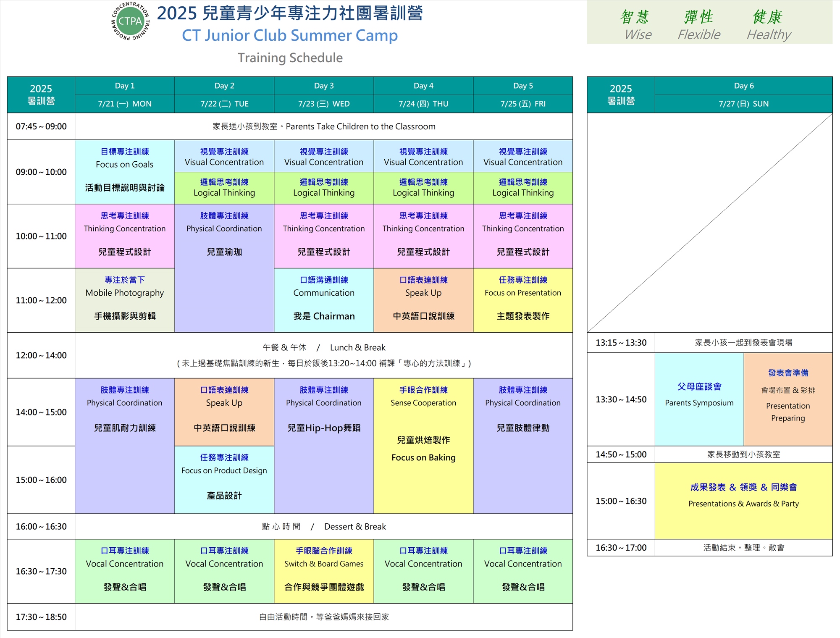840x638 pixels.
Task: Click the Day 6 column header
Action: 743,86
